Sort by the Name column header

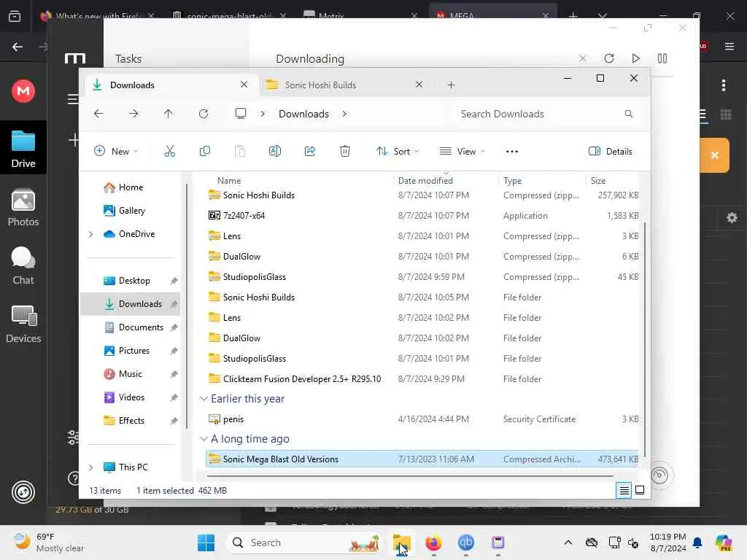(229, 181)
